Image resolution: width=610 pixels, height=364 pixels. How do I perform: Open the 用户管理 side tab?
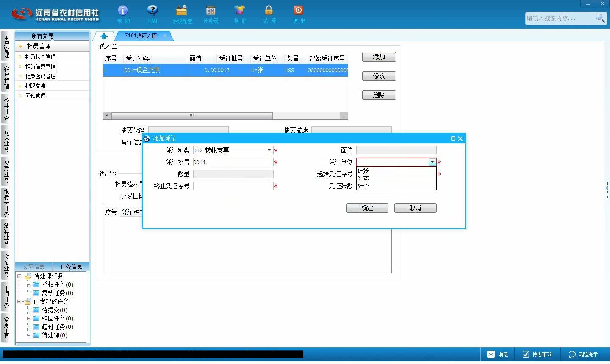point(6,47)
